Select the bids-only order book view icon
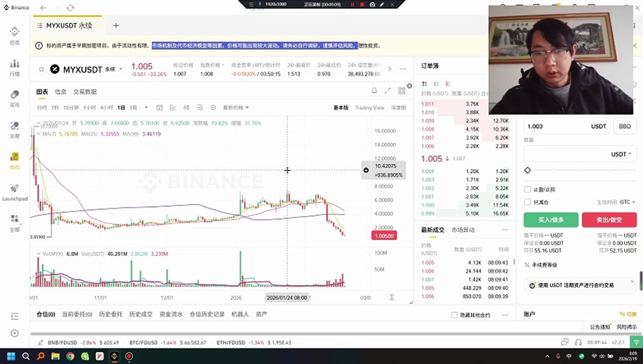 coord(437,83)
